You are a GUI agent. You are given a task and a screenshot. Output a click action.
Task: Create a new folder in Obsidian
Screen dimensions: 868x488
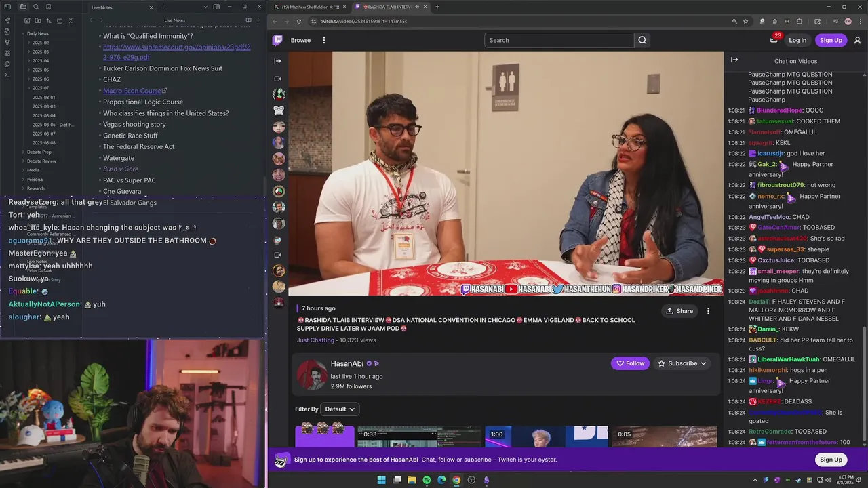[x=37, y=20]
